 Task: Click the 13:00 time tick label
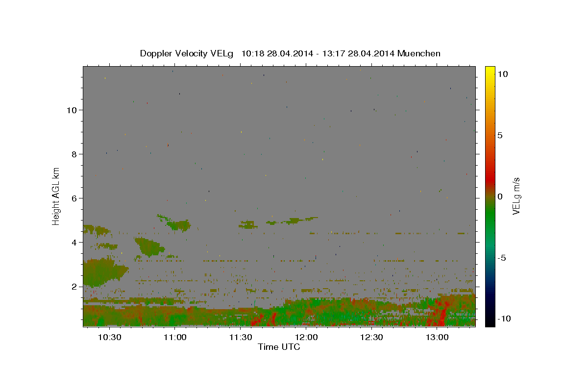click(437, 338)
